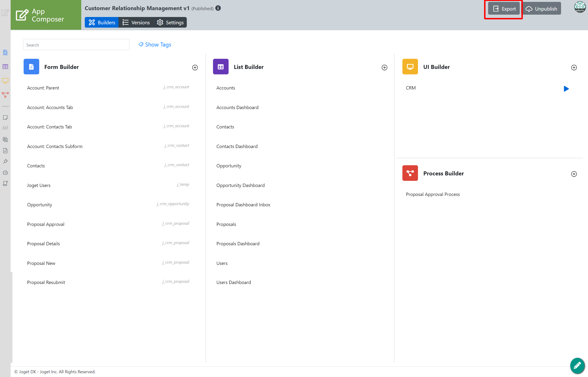Viewport: 588px width, 377px height.
Task: Click the Unpublish button
Action: [x=541, y=9]
